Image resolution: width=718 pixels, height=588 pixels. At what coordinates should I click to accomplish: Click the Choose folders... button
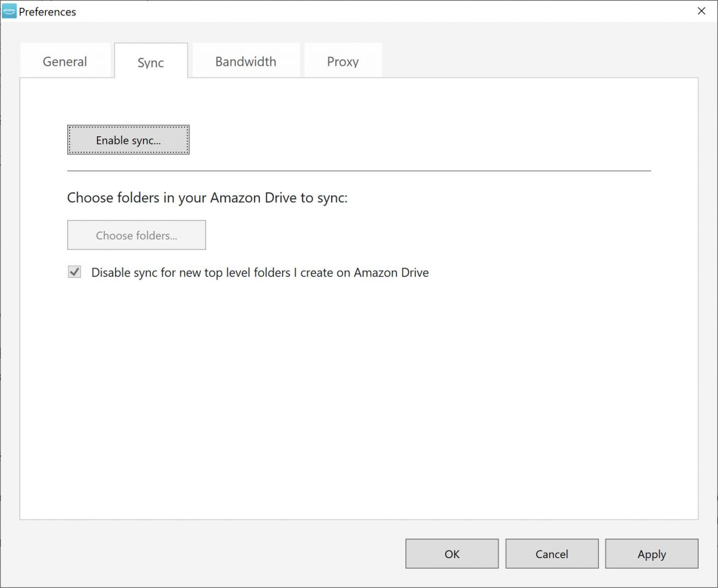coord(136,235)
